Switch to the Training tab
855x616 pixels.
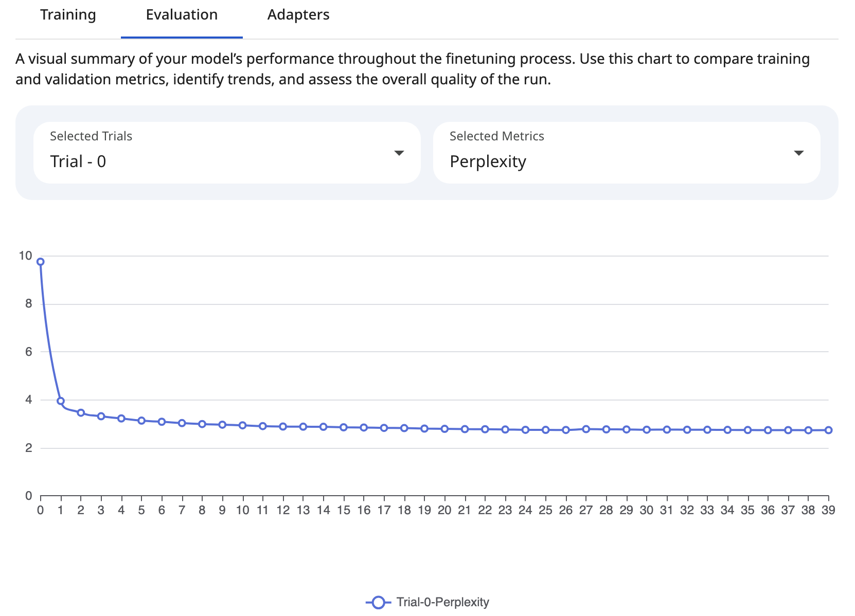pyautogui.click(x=68, y=15)
